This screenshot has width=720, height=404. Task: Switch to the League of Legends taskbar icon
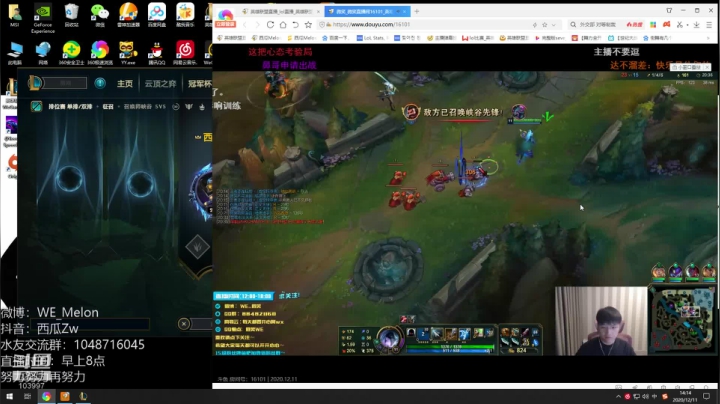(83, 396)
